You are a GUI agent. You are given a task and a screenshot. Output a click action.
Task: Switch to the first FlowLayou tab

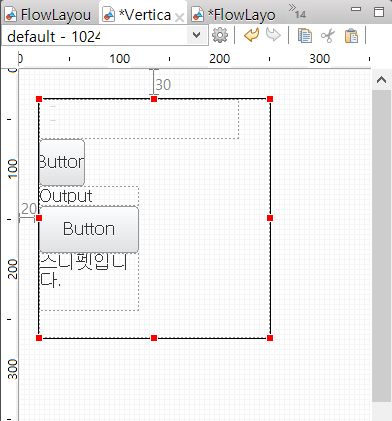[x=49, y=14]
